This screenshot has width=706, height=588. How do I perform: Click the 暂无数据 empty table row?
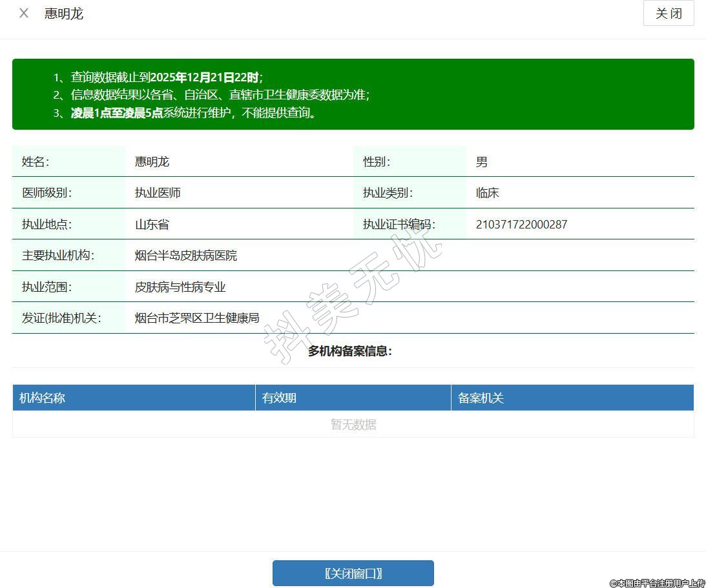click(x=353, y=424)
